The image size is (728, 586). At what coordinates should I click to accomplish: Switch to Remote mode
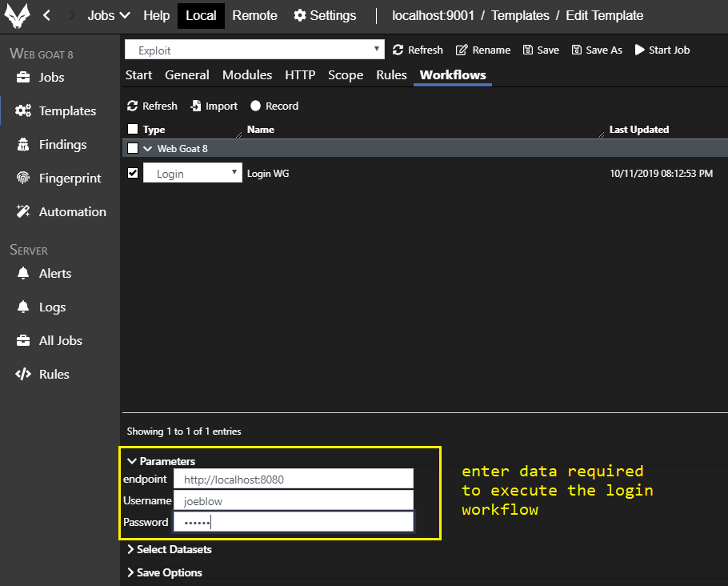click(255, 15)
